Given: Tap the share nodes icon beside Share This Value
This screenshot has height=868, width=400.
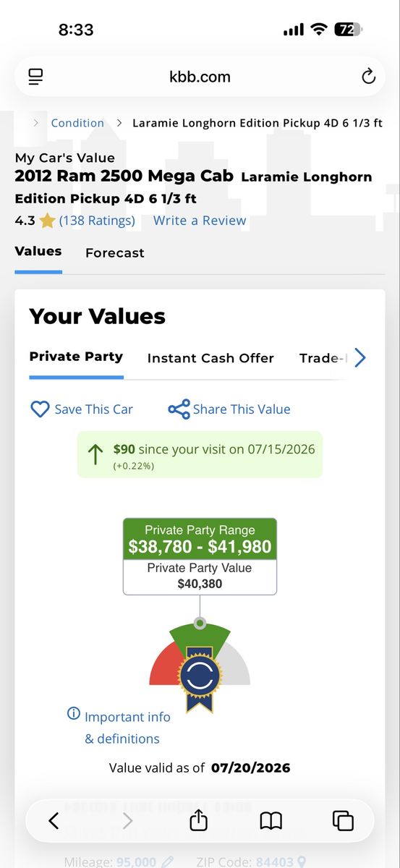Looking at the screenshot, I should click(179, 409).
